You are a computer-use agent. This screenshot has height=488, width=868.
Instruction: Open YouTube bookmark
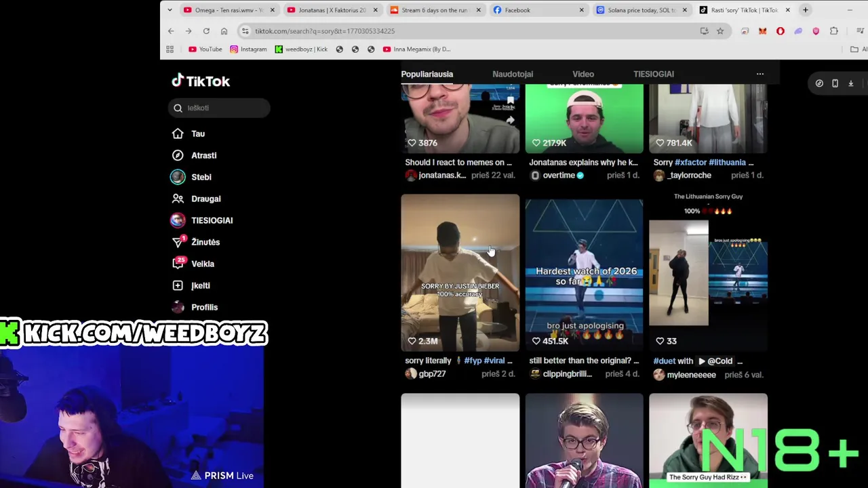pos(205,49)
